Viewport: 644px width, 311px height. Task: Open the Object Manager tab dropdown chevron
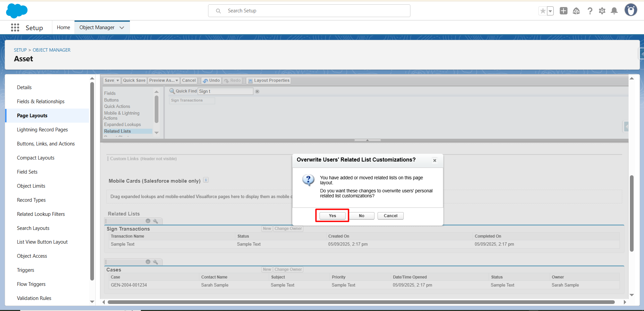click(122, 27)
